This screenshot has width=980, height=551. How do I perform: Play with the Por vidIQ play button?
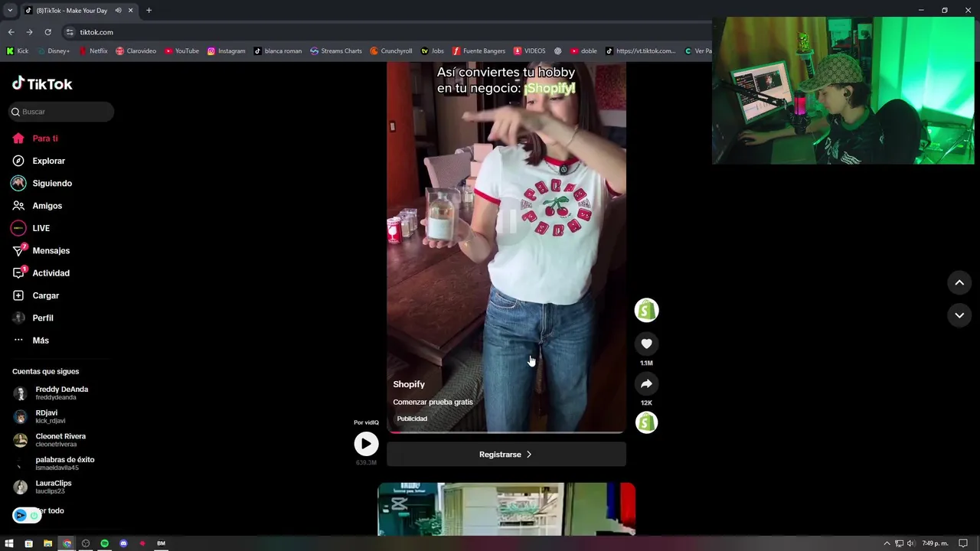pyautogui.click(x=366, y=444)
